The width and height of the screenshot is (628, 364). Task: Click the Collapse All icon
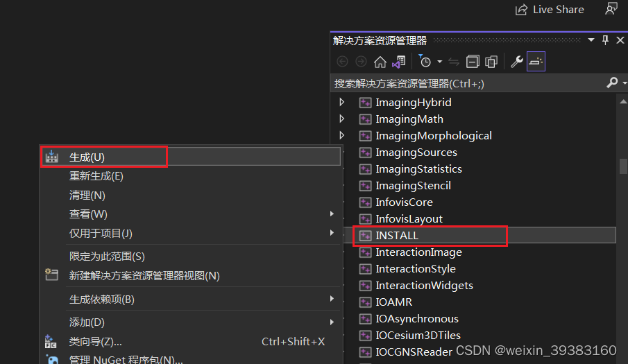(x=473, y=62)
